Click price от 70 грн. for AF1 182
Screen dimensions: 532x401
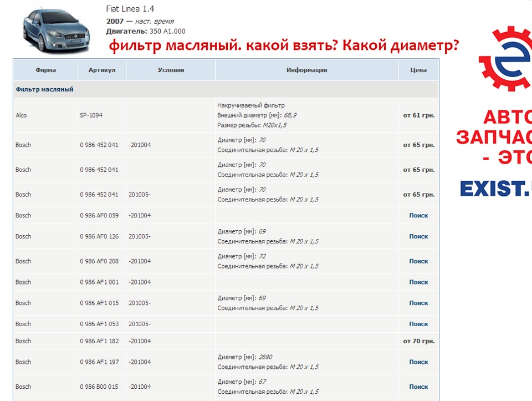pos(419,341)
